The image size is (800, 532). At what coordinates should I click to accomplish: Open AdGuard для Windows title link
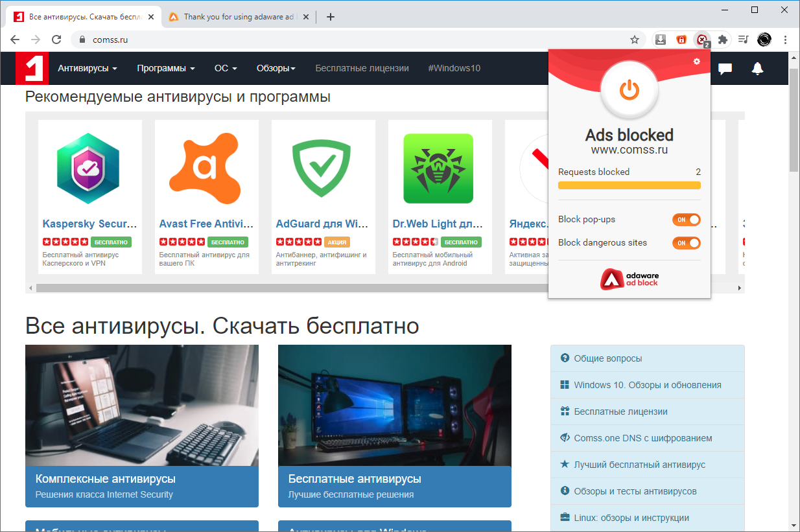tap(322, 224)
